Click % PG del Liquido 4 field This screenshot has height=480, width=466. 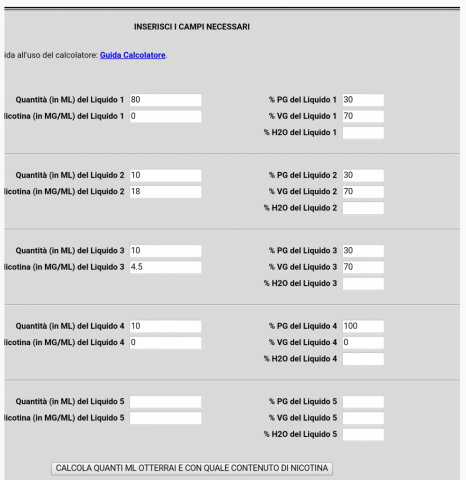(363, 326)
